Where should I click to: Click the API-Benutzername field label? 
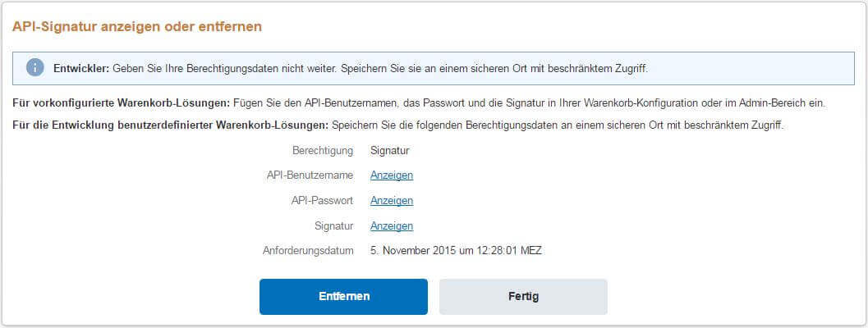click(x=310, y=175)
